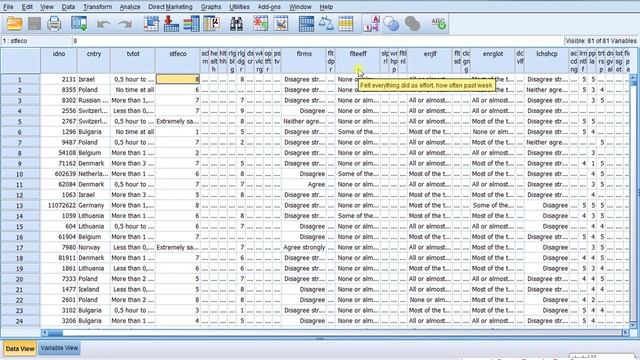The image size is (640, 360).
Task: Click the Insert cases icon
Action: tap(260, 23)
